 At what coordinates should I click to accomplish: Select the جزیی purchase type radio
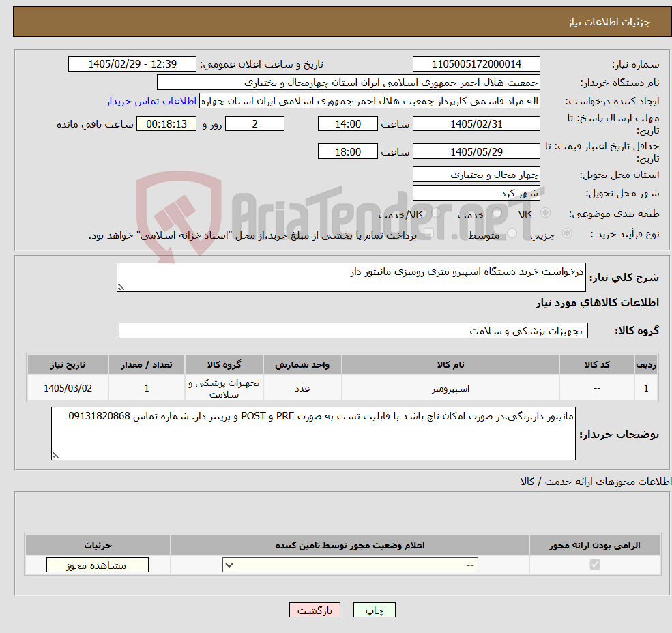[566, 233]
